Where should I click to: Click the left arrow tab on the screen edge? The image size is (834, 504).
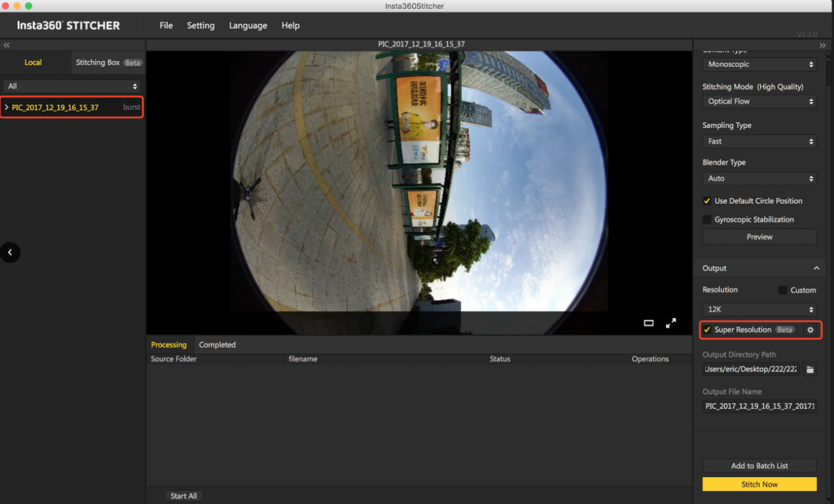[x=10, y=252]
